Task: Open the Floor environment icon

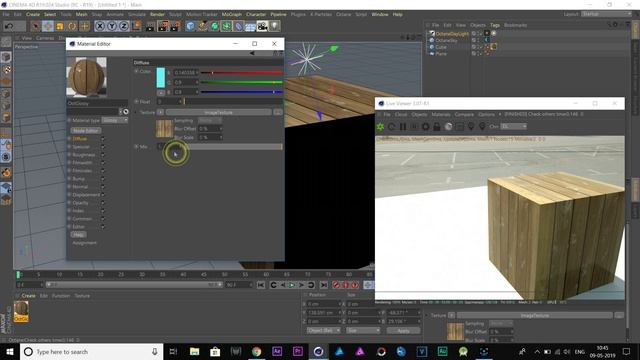Action: [250, 26]
